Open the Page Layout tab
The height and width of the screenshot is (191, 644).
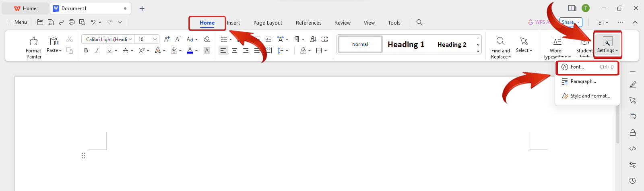point(268,23)
